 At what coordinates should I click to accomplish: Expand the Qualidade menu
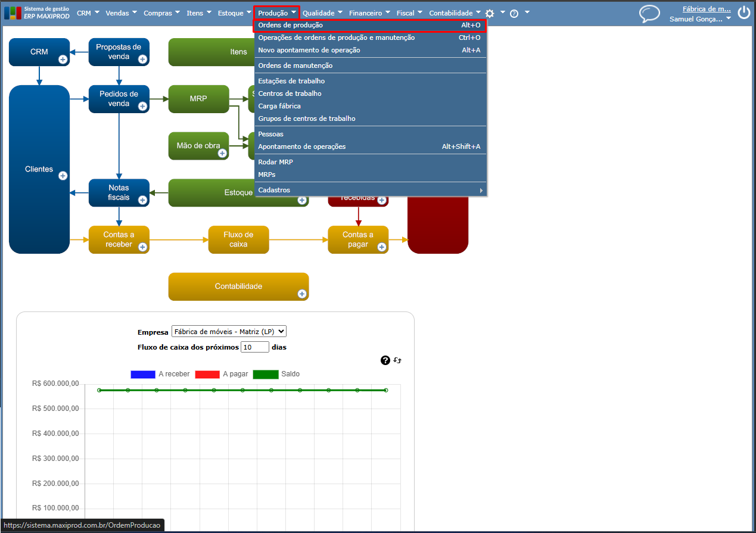(x=322, y=13)
